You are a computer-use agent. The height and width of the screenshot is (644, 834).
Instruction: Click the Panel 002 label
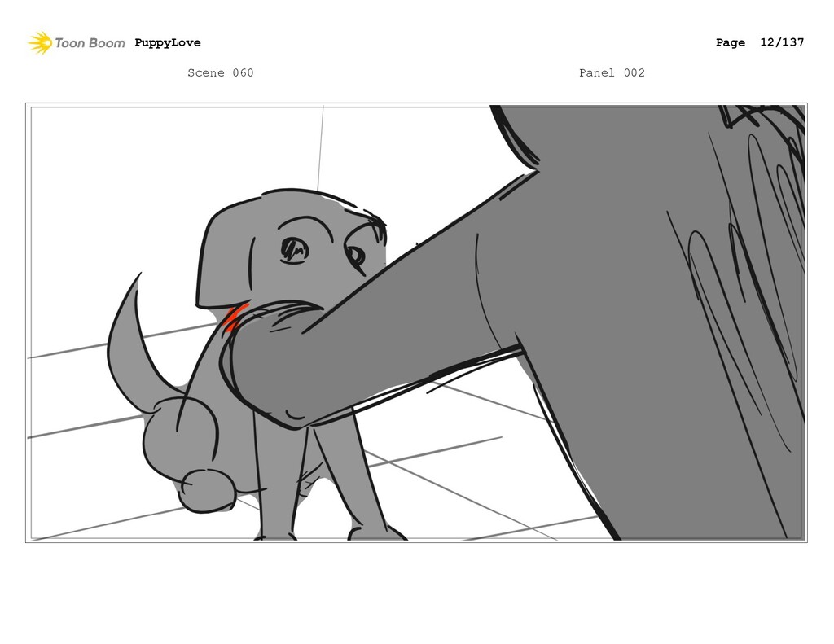[x=612, y=72]
